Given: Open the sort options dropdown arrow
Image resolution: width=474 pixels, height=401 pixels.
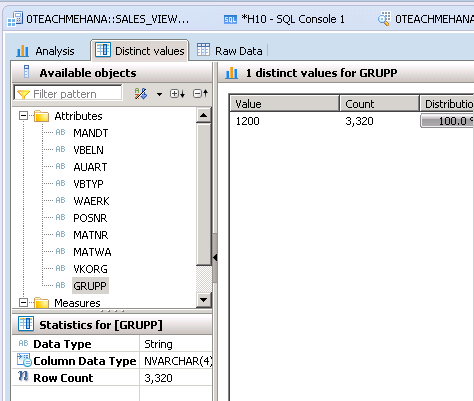Looking at the screenshot, I should tap(159, 94).
